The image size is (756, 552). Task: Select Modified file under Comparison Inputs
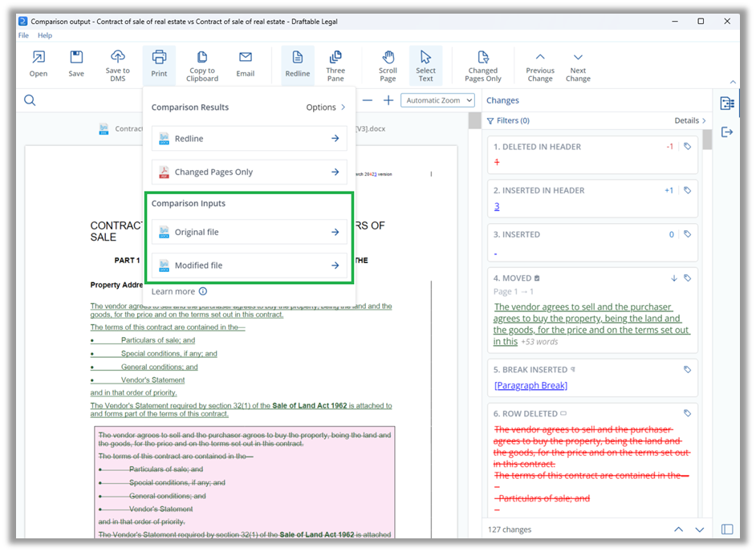coord(250,265)
